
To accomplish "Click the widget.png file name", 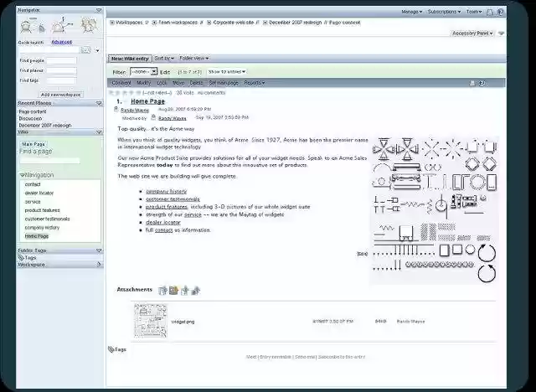I will (183, 322).
